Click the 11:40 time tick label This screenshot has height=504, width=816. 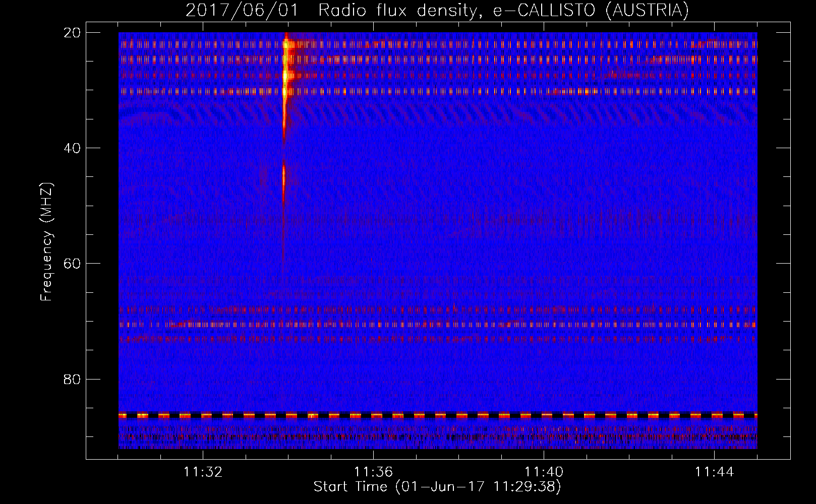(544, 472)
